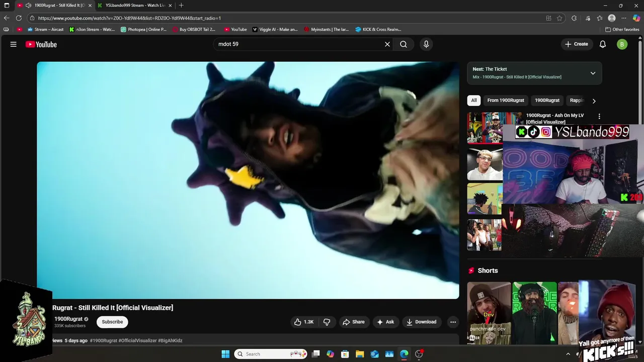Download the video

tap(422, 322)
